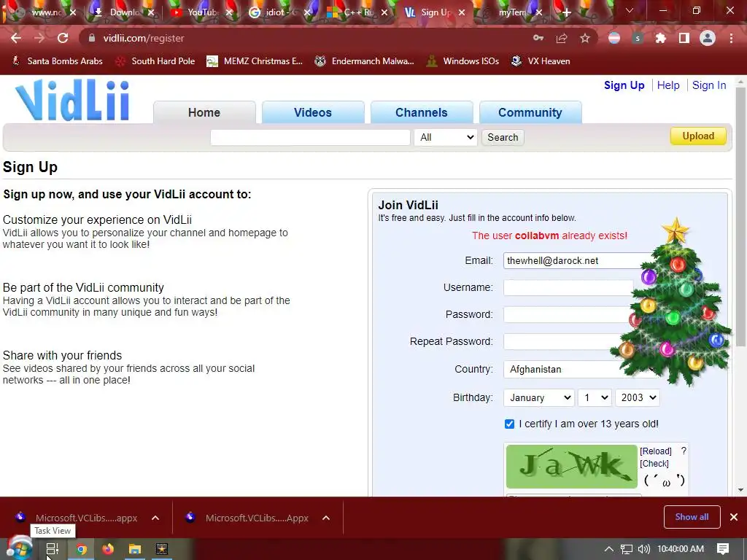747x560 pixels.
Task: Open the Chrome three-dot menu
Action: tap(731, 38)
